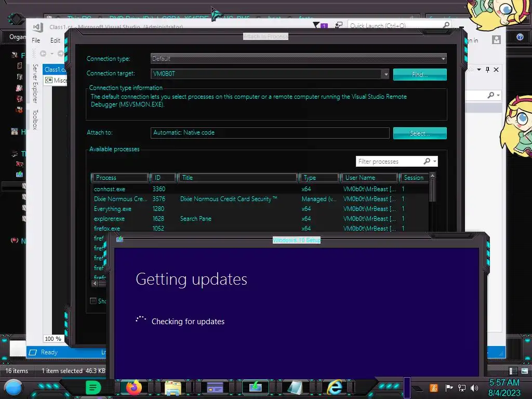Open the Visual Studio zoom 100 % dropdown

[x=54, y=339]
